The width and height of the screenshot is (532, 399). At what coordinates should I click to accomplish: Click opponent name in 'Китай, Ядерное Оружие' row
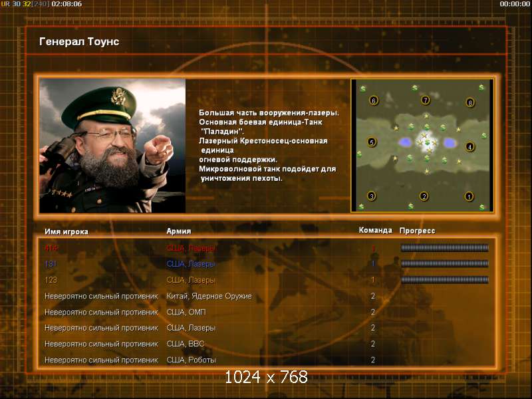pos(102,296)
